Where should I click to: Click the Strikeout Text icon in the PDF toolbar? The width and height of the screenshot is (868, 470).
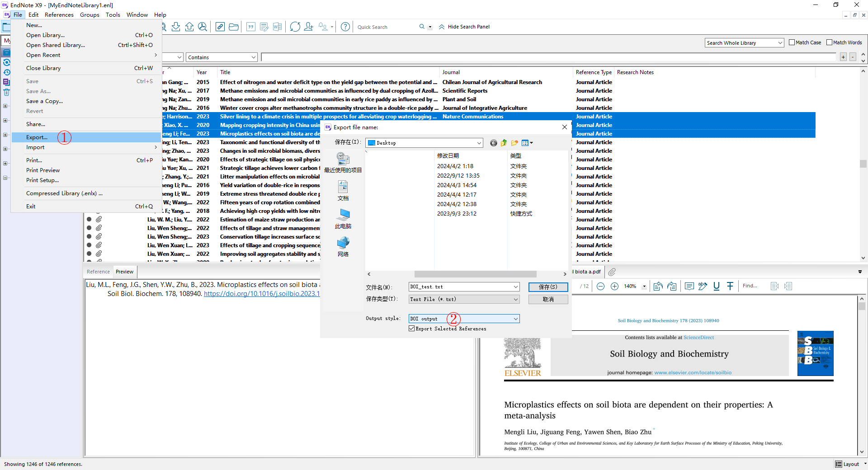point(730,286)
